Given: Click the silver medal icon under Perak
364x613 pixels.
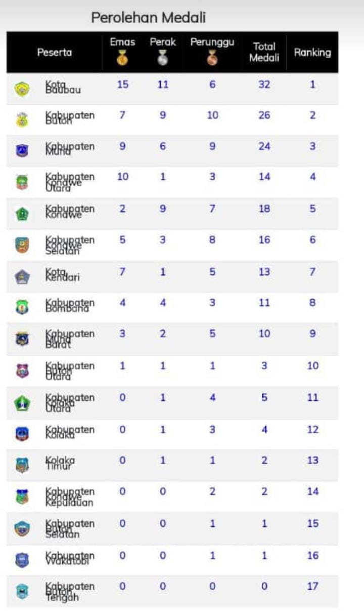Looking at the screenshot, I should click(162, 59).
